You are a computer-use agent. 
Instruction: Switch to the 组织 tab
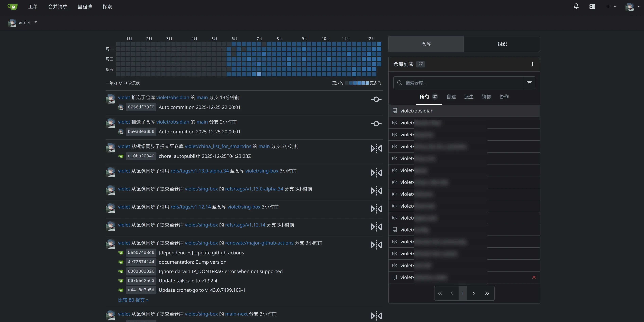(x=502, y=44)
